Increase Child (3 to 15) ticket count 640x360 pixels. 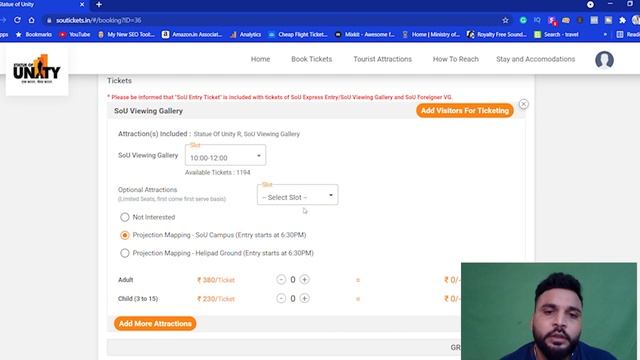click(304, 298)
